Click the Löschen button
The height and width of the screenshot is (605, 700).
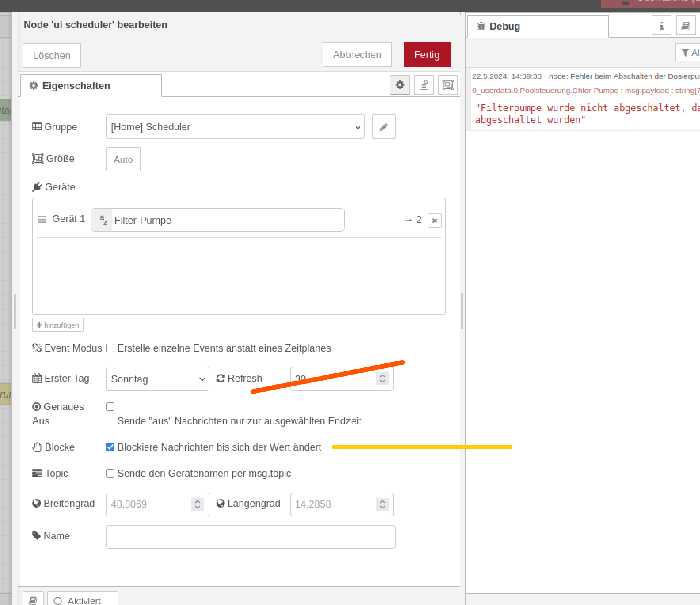click(52, 55)
